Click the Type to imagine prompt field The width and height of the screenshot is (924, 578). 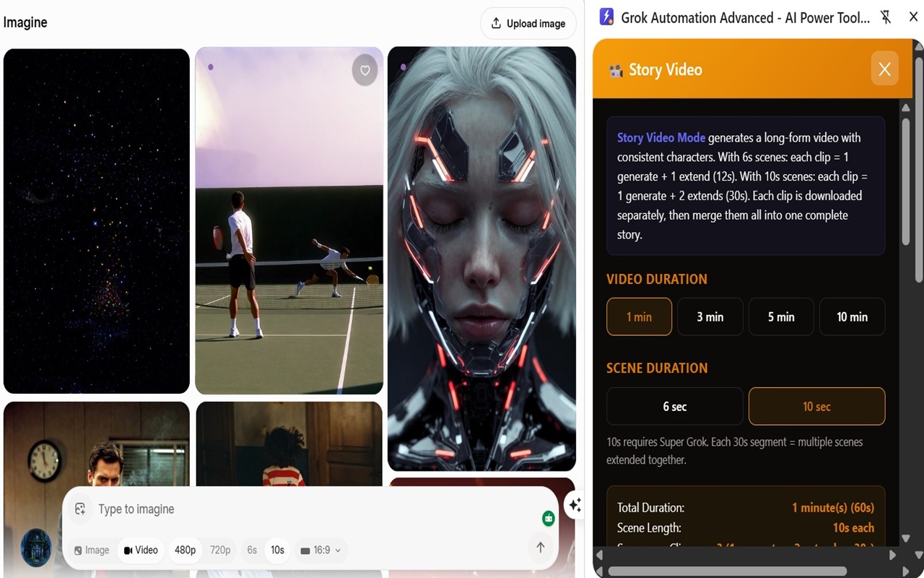click(318, 509)
